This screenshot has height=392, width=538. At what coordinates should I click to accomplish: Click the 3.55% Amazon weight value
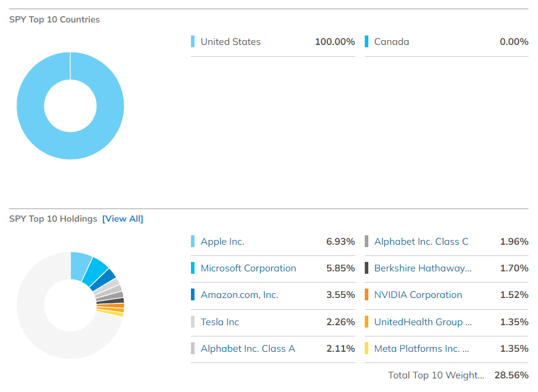click(341, 295)
